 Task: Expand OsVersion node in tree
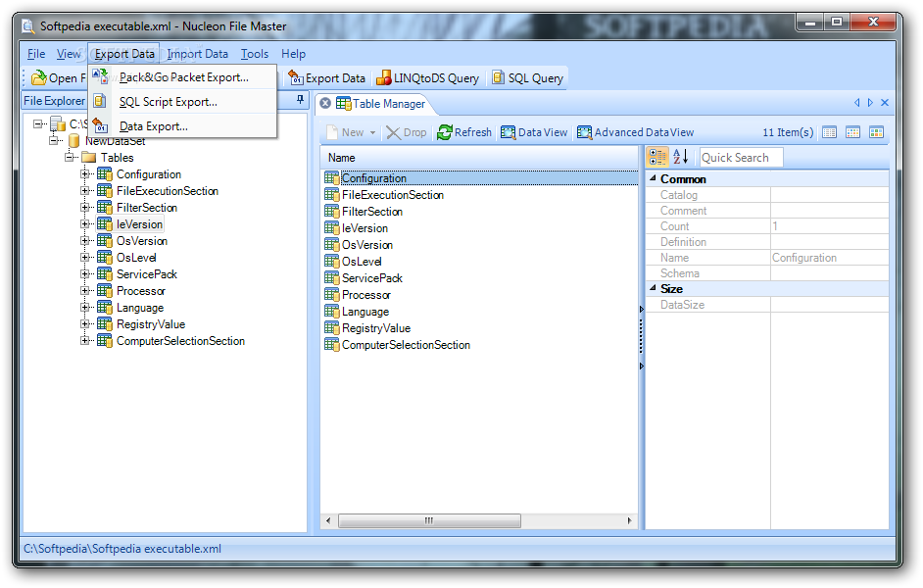(x=85, y=241)
